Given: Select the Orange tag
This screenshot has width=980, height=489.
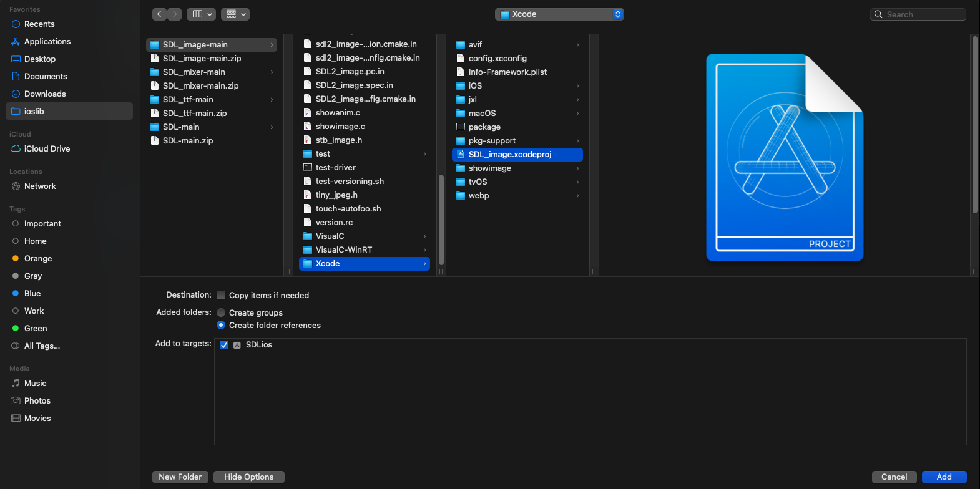Looking at the screenshot, I should [x=69, y=258].
